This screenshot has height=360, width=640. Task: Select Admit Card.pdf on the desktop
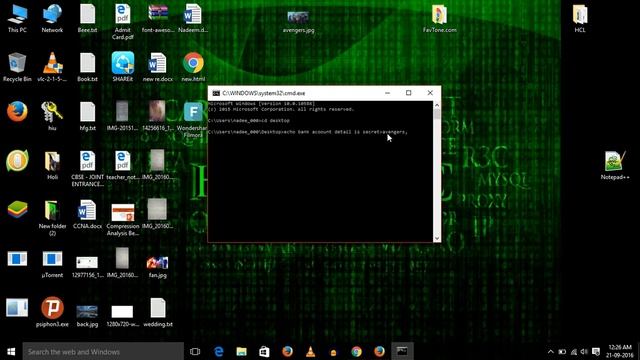click(122, 22)
